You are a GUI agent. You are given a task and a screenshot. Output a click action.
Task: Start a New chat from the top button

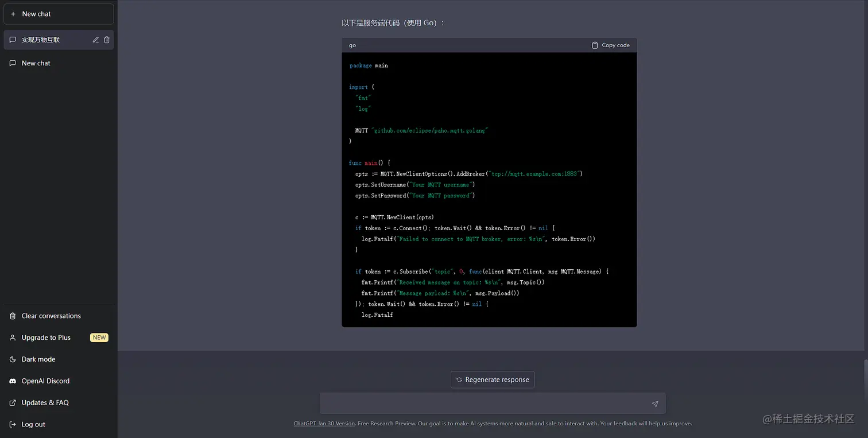click(59, 14)
